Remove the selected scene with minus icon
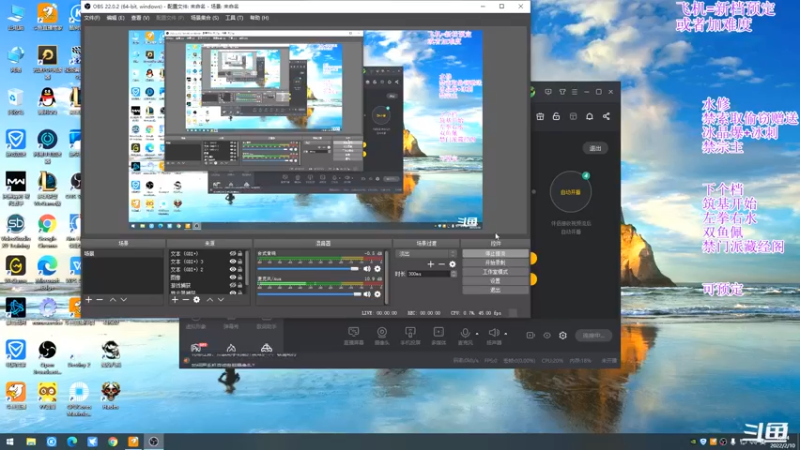The image size is (800, 450). [x=99, y=299]
